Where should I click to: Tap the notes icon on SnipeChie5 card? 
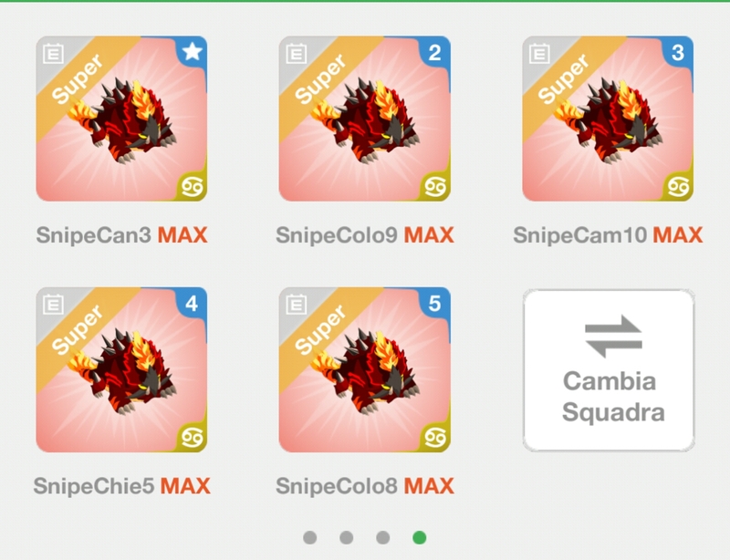pos(53,305)
